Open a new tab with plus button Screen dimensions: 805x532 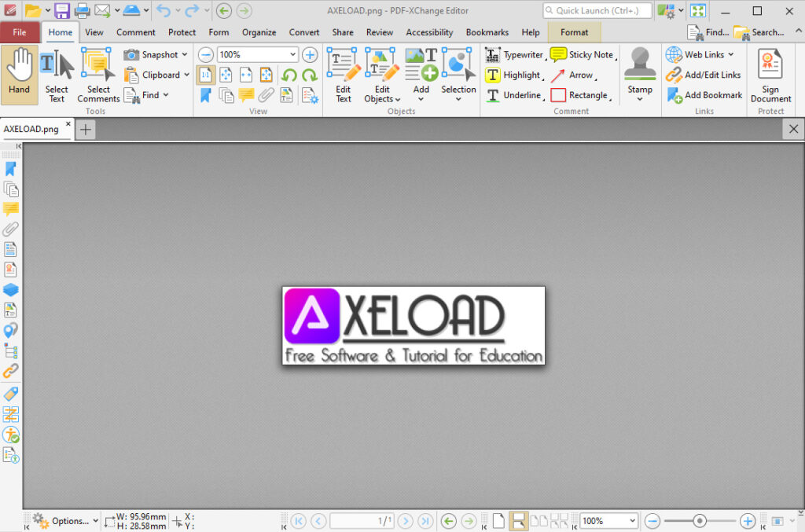(86, 130)
